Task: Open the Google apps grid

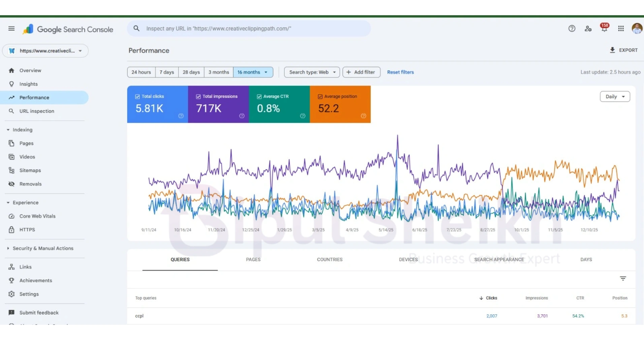Action: (x=621, y=28)
